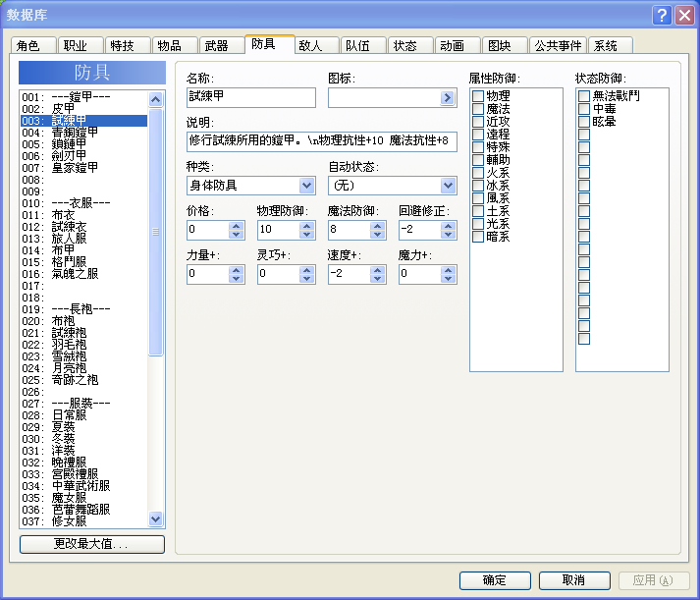Select armor entry 025: 奇跡之袍

[x=83, y=380]
